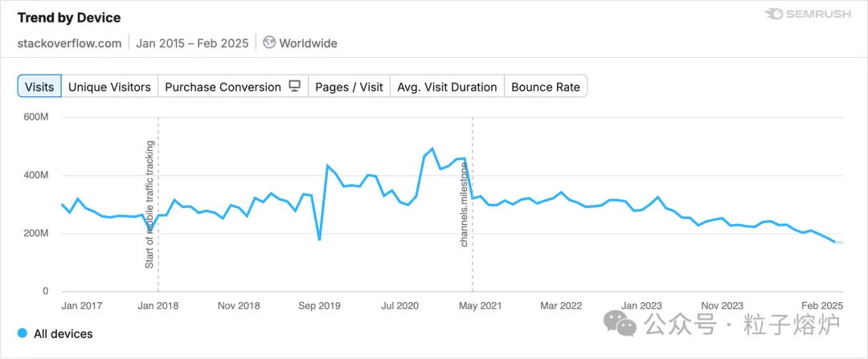Switch to Pages / Visit tab
868x359 pixels.
pyautogui.click(x=350, y=87)
